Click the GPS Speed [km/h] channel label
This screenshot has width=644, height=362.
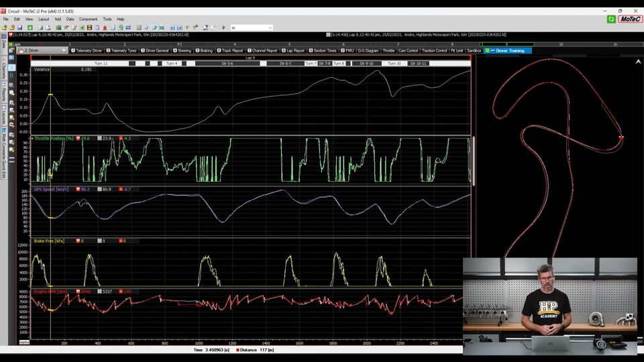[x=52, y=189]
